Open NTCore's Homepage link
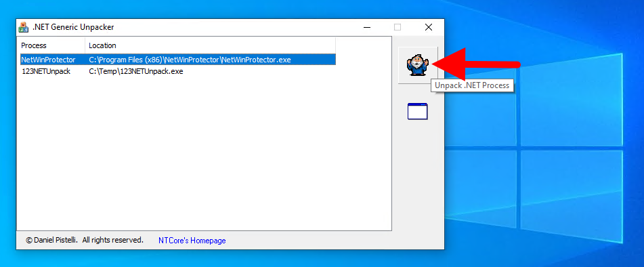 192,241
